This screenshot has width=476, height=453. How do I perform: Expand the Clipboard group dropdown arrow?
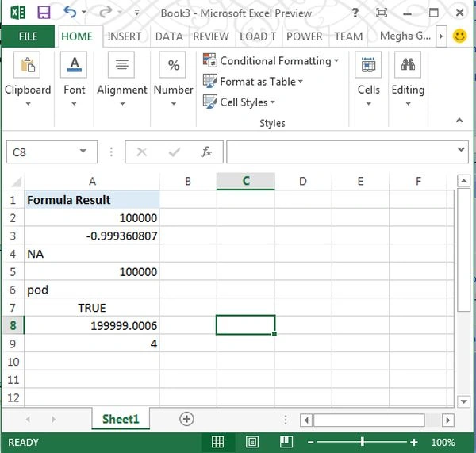28,104
